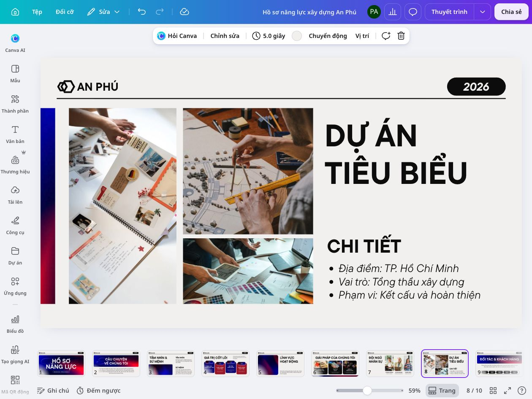Open Mã QR động app
532x399 pixels.
[x=15, y=385]
